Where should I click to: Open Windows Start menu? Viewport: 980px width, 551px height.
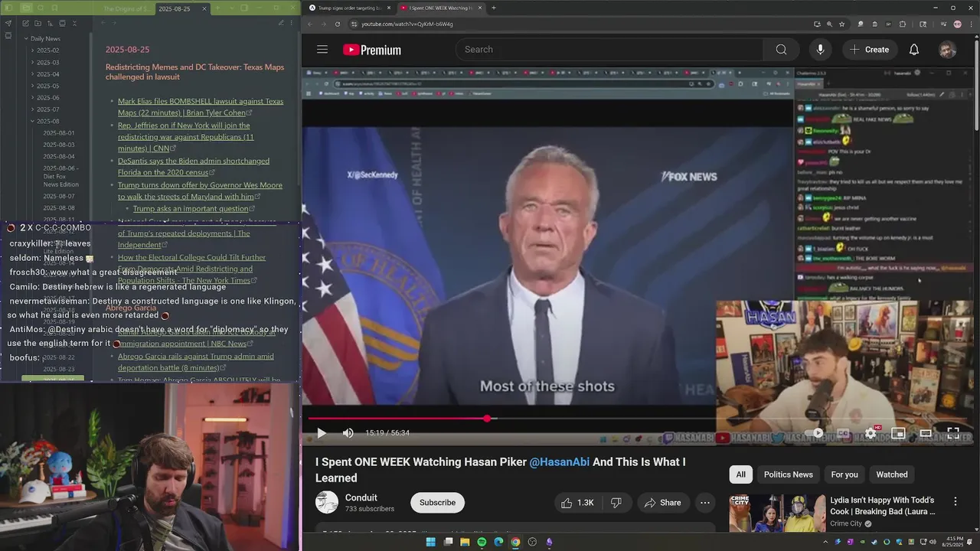click(430, 542)
